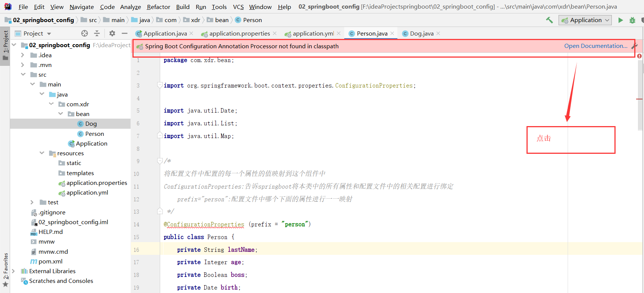
Task: Hide the Project panel with the minus icon
Action: tap(125, 33)
